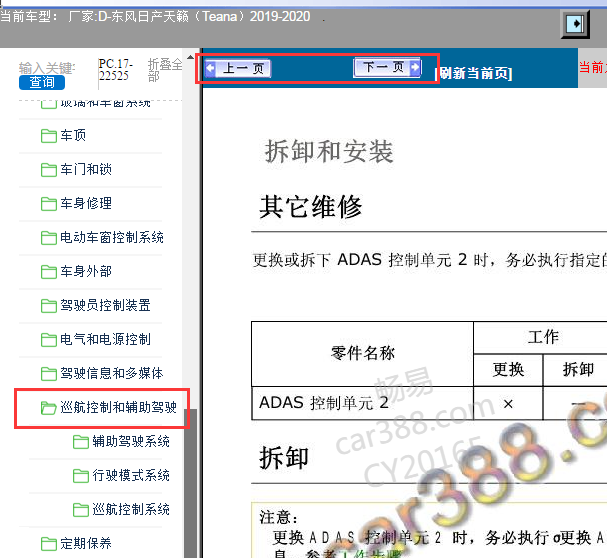Select 车身修理 in the tree
This screenshot has height=558, width=607.
(x=86, y=203)
